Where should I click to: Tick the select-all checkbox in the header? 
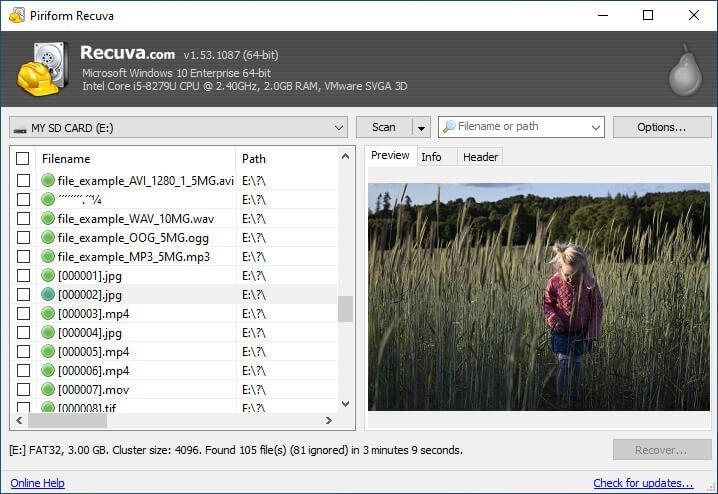23,158
